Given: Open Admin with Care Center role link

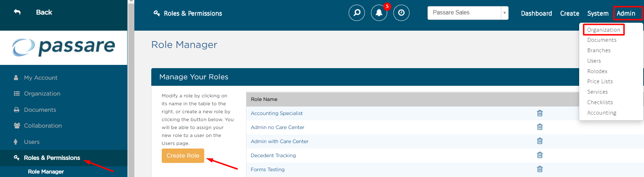Looking at the screenshot, I should click(279, 141).
